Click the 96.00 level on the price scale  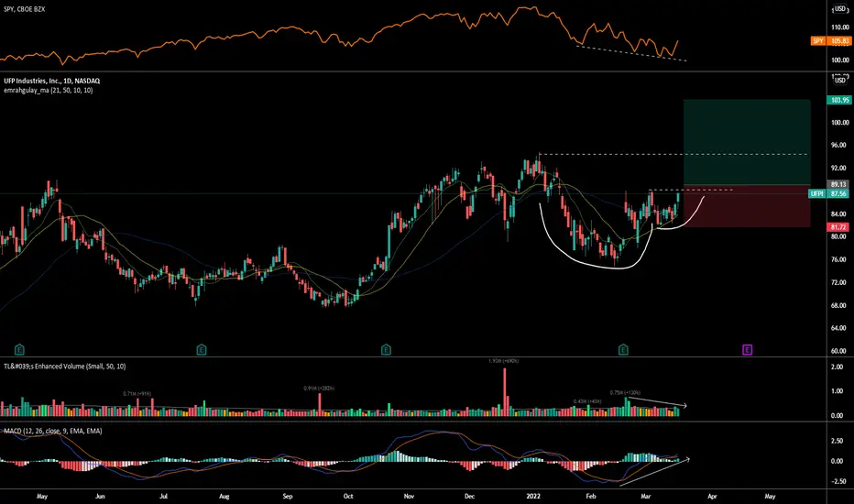point(840,146)
